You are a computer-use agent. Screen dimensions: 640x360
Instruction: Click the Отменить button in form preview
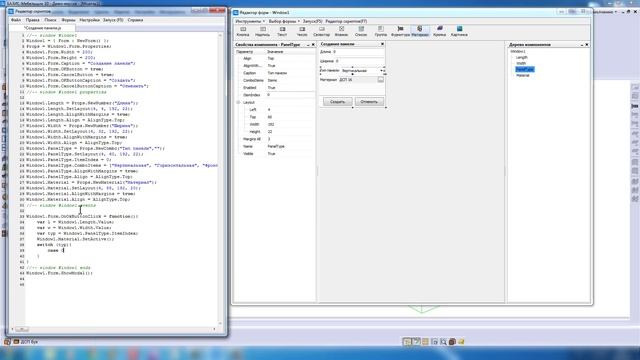(x=369, y=102)
